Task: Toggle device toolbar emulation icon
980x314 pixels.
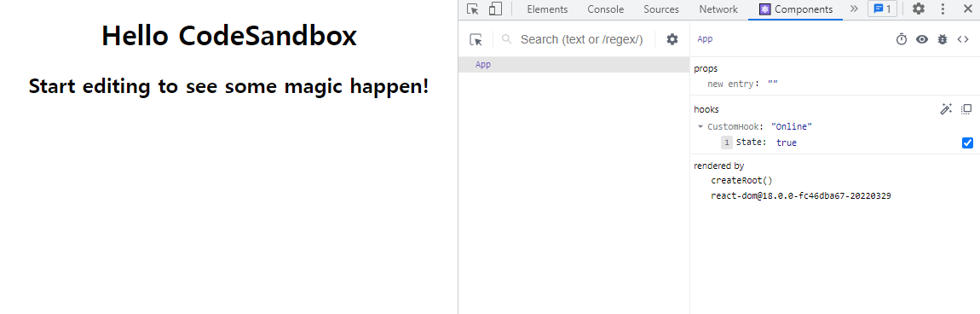Action: (495, 9)
